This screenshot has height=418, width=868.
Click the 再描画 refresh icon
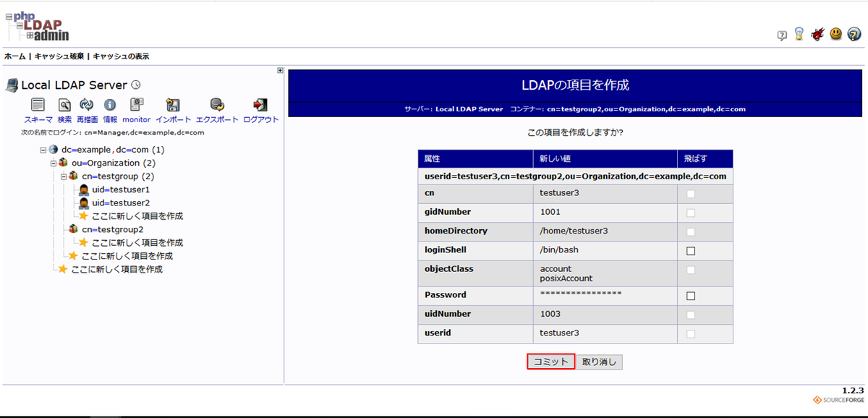[87, 105]
